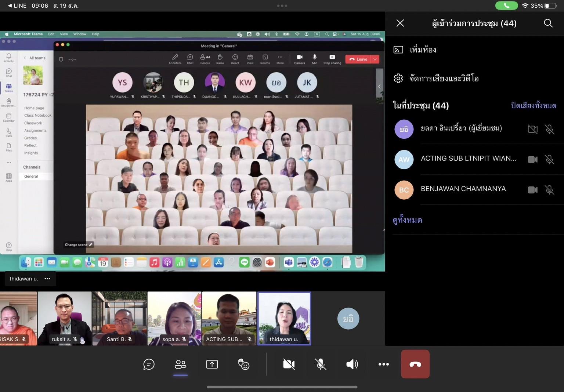Select ruksit s. video thumbnail
Image resolution: width=564 pixels, height=392 pixels.
[x=65, y=319]
